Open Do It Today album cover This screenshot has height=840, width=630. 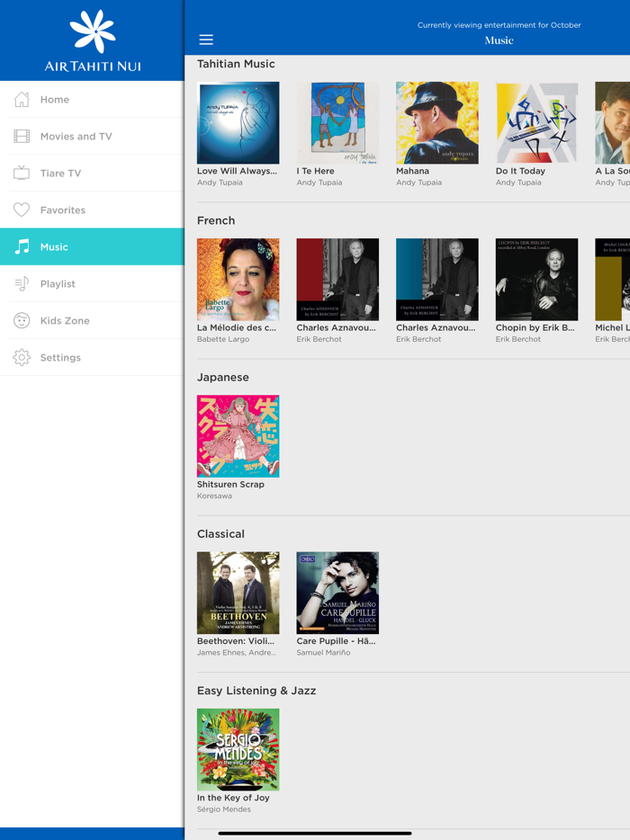pos(536,122)
